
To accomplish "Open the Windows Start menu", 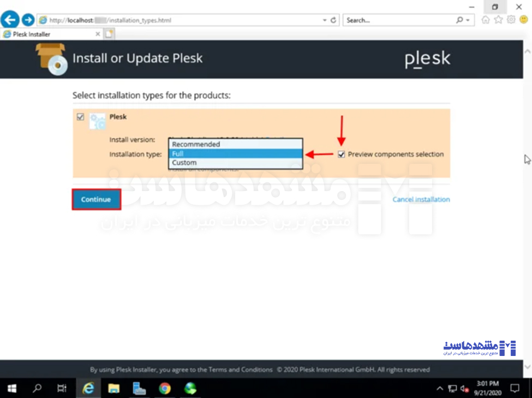I will [x=12, y=388].
